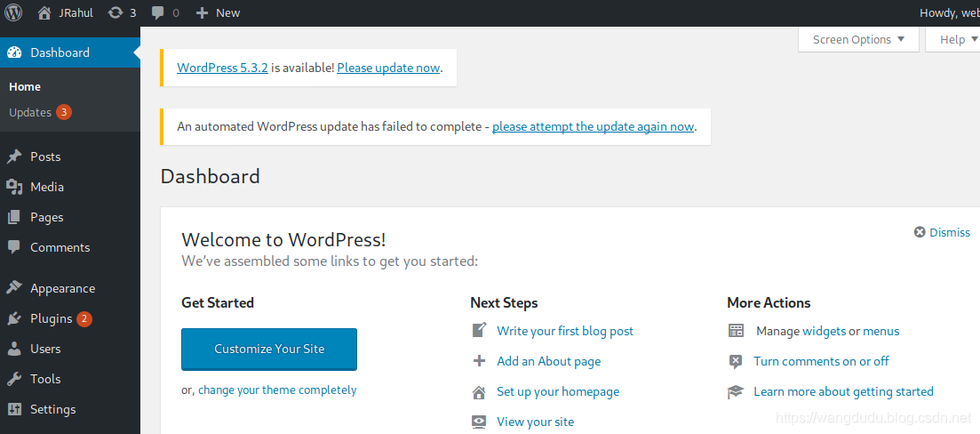Click the comments count 0 in admin bar
Viewport: 980px width, 434px height.
pos(176,12)
